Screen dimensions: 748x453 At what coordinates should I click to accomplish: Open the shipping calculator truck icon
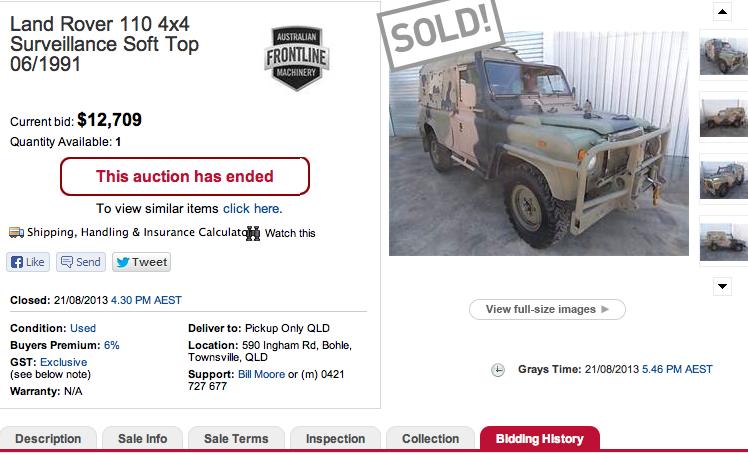16,233
